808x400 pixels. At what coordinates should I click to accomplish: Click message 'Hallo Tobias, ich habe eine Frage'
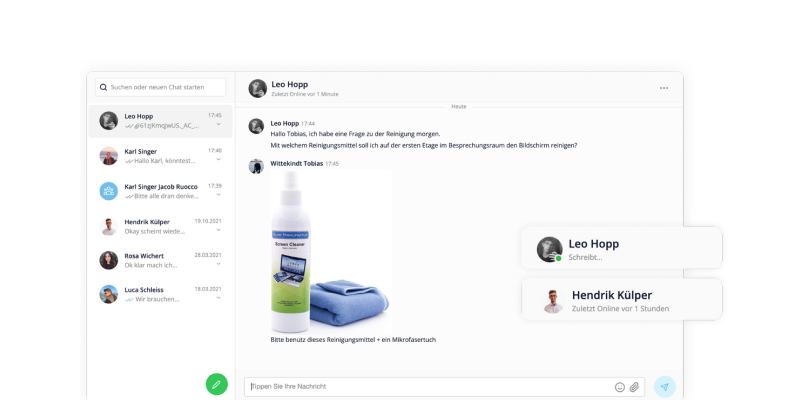(x=356, y=134)
